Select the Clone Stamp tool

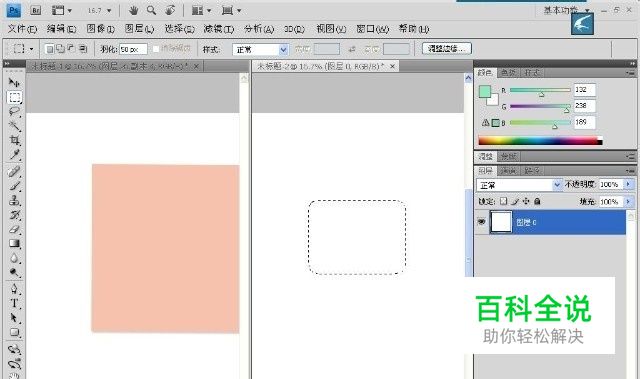14,200
